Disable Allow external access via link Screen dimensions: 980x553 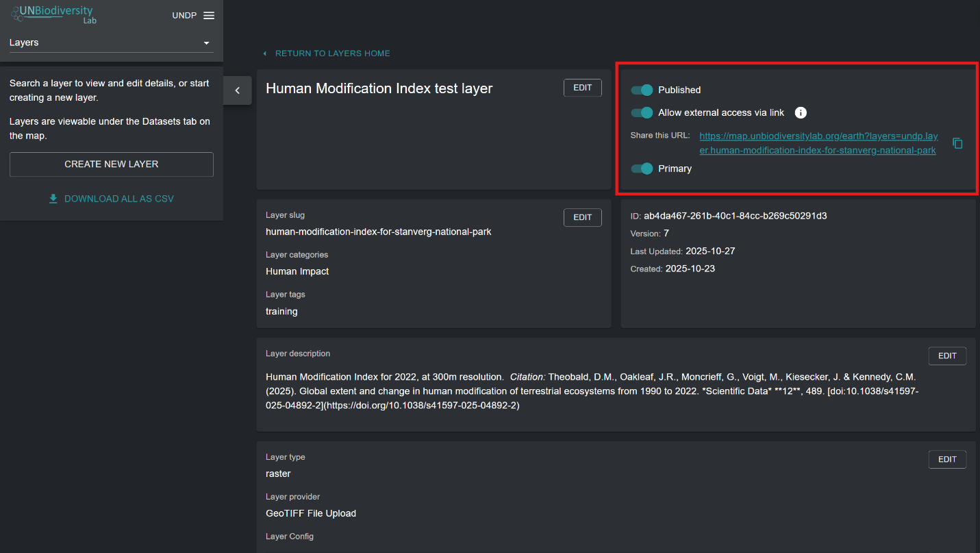coord(642,112)
